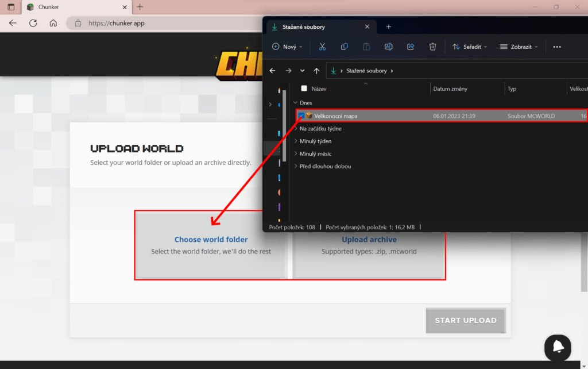Image resolution: width=588 pixels, height=369 pixels.
Task: Add a new File Explorer tab
Action: [389, 26]
